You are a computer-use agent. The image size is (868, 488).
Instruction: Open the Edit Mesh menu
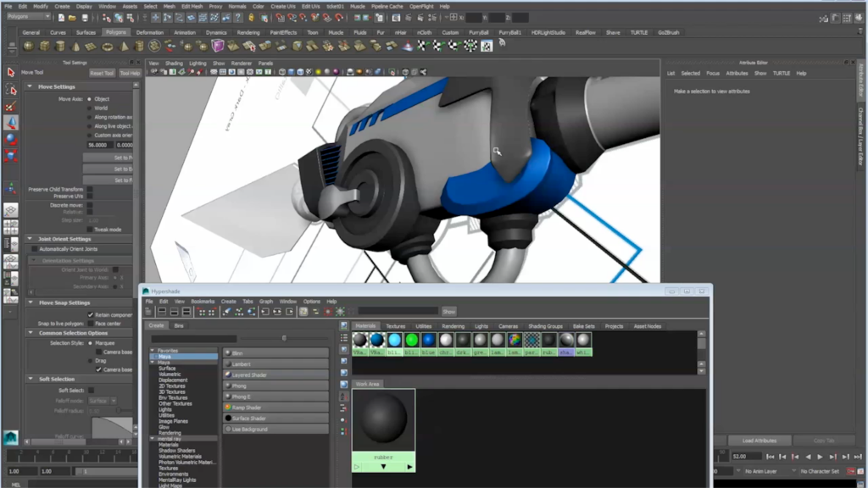click(192, 6)
